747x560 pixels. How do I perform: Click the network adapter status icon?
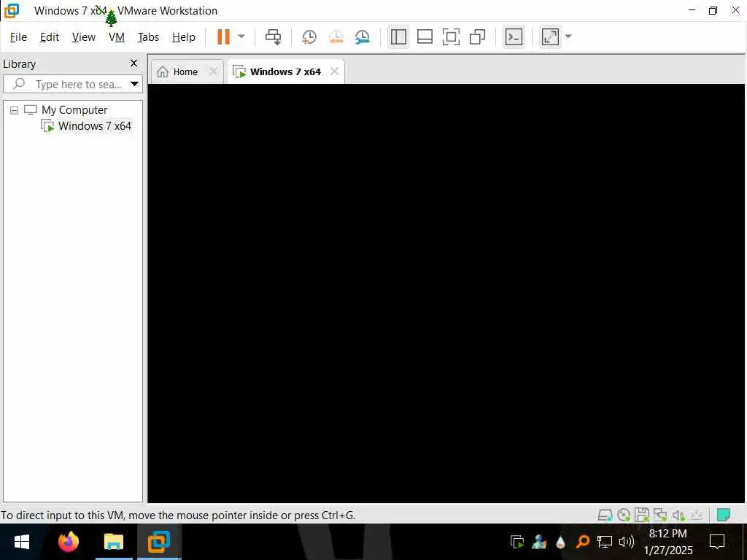click(660, 515)
